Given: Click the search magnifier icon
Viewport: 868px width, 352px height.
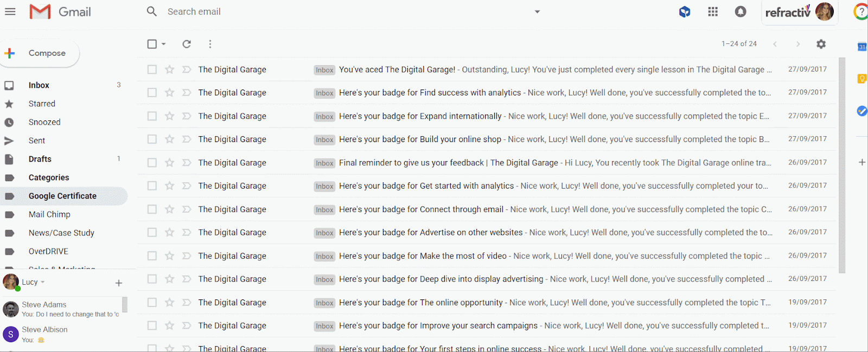Looking at the screenshot, I should click(x=152, y=11).
